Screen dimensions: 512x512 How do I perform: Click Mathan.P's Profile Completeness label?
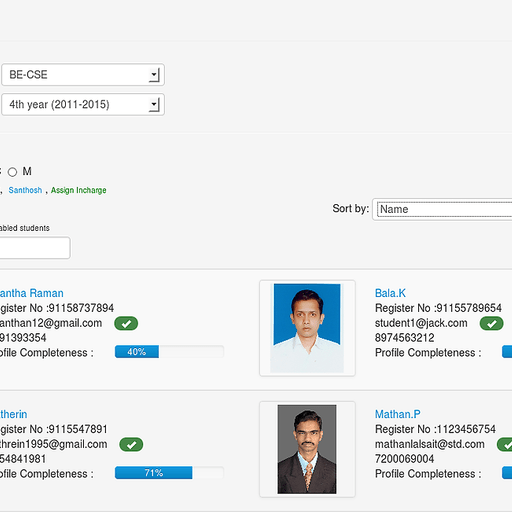(x=428, y=474)
